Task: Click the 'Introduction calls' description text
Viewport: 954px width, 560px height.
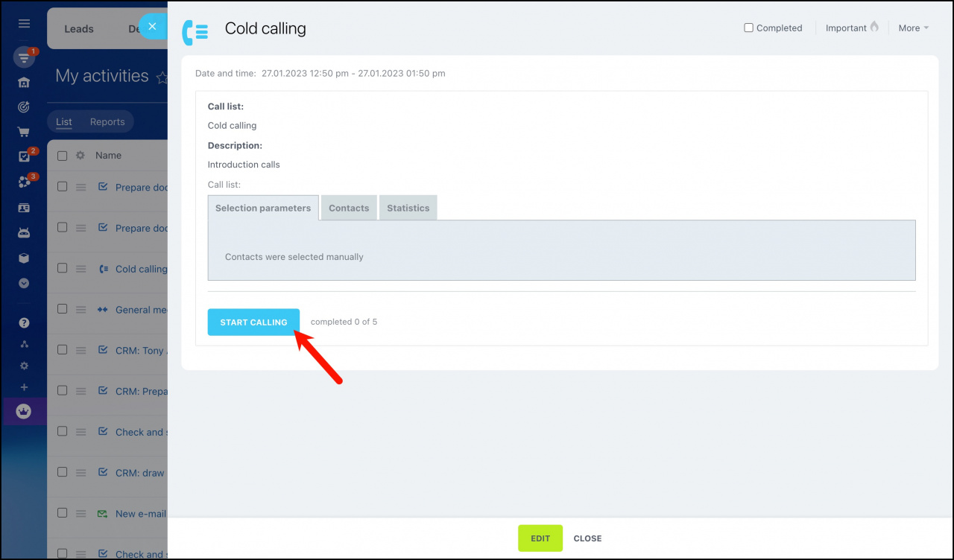Action: click(244, 165)
